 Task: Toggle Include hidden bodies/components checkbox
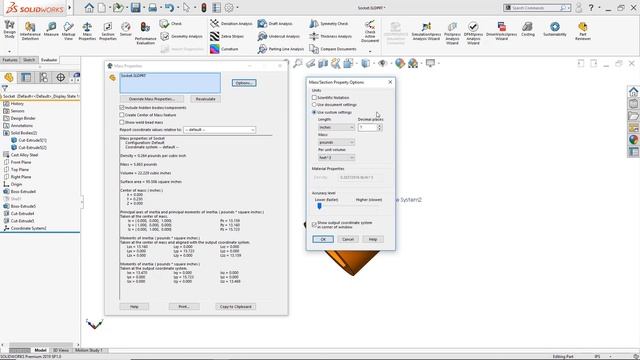(x=122, y=107)
